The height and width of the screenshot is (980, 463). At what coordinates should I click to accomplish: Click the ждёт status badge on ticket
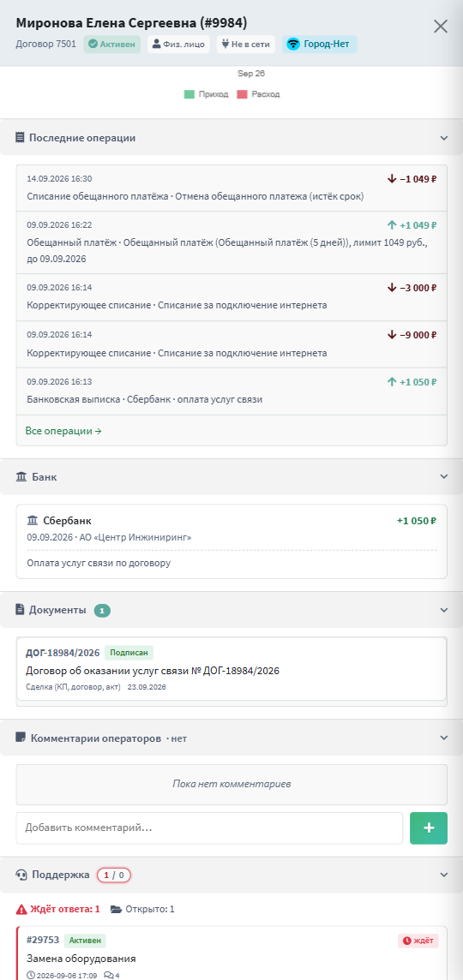[x=418, y=941]
